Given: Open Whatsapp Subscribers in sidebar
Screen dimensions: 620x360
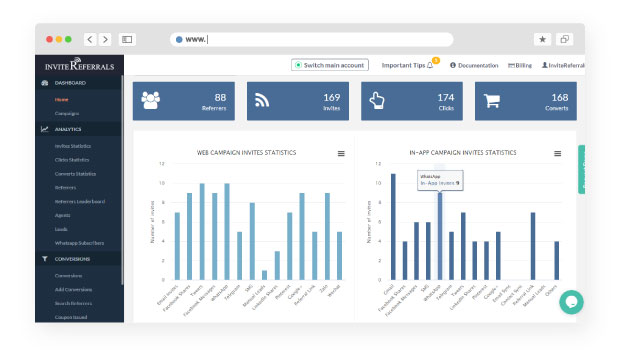Looking at the screenshot, I should [79, 243].
